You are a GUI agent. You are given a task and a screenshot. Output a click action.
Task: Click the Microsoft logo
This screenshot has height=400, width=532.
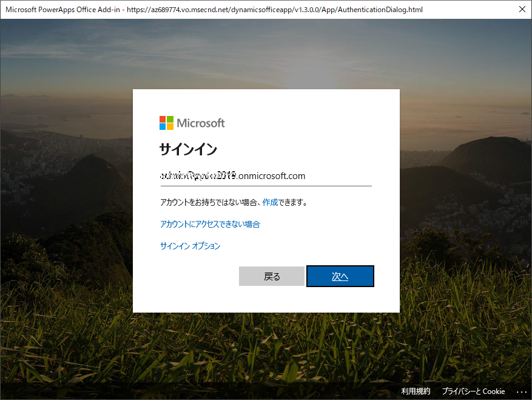[192, 123]
